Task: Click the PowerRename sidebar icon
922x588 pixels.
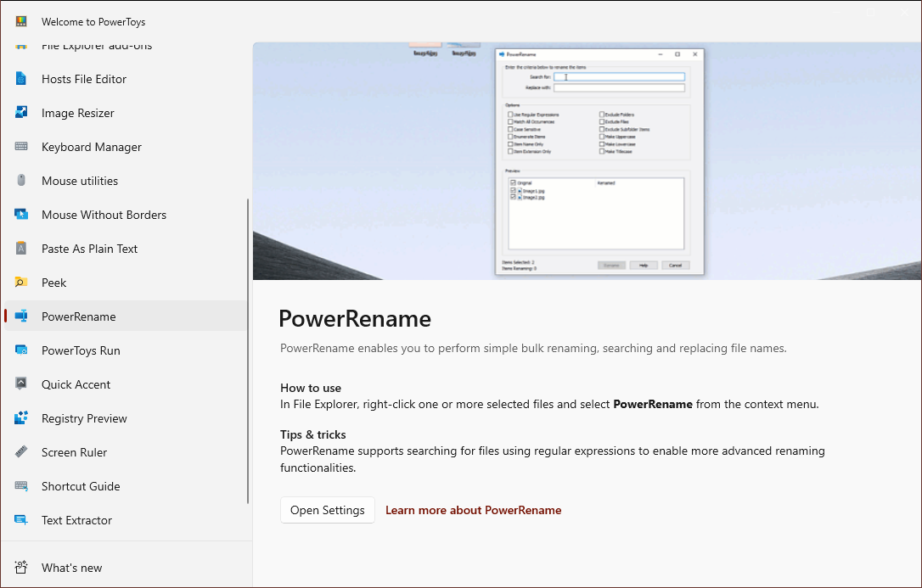Action: click(23, 316)
